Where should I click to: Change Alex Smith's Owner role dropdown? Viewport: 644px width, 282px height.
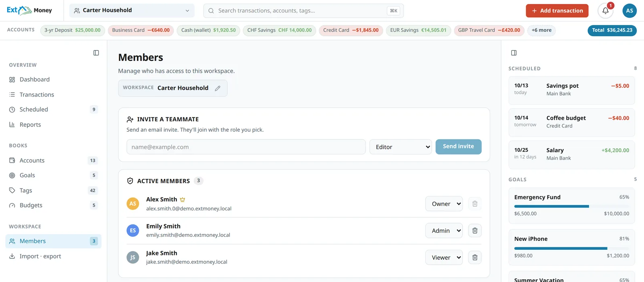[x=444, y=204]
